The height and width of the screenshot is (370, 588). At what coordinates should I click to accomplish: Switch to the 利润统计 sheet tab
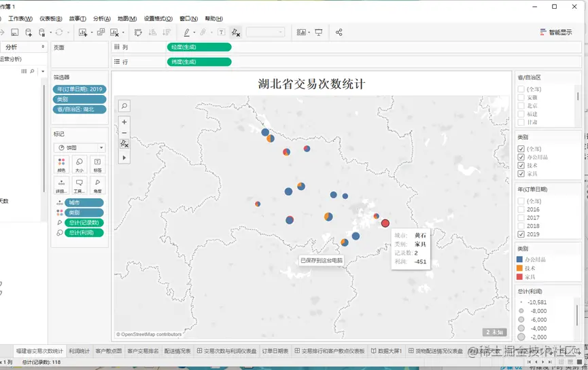click(79, 351)
